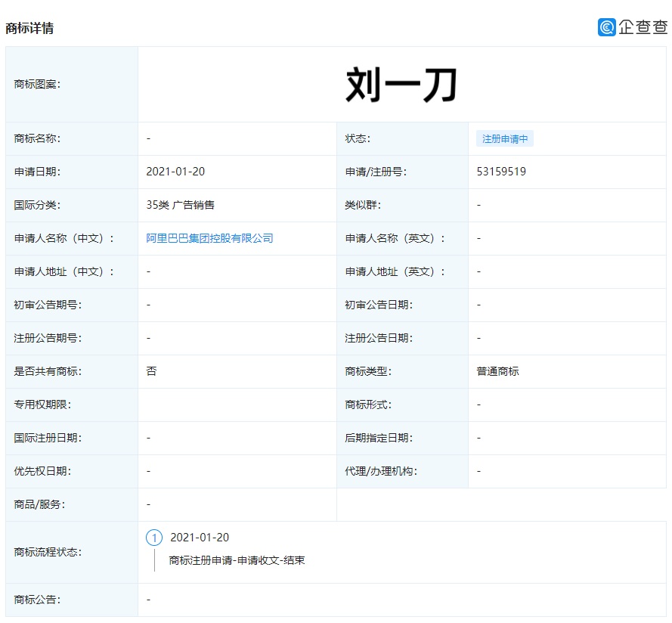Open the 阿里巴巴集团控股有限公司 applicant link

tap(209, 238)
